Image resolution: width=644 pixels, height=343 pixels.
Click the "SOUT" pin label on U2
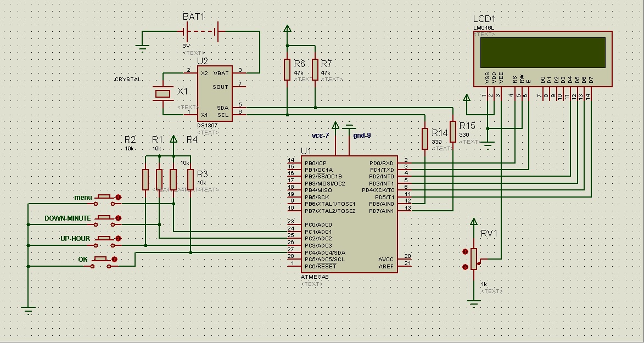point(221,87)
